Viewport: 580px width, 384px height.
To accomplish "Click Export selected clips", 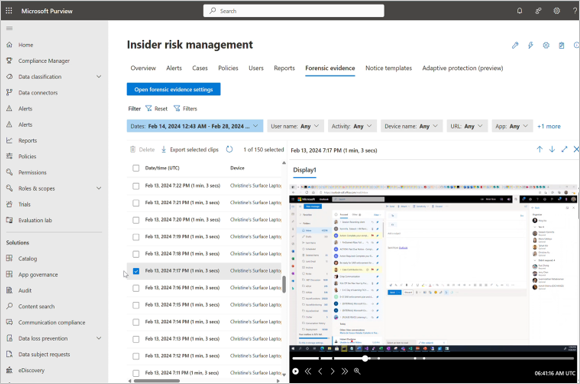I will (x=190, y=149).
